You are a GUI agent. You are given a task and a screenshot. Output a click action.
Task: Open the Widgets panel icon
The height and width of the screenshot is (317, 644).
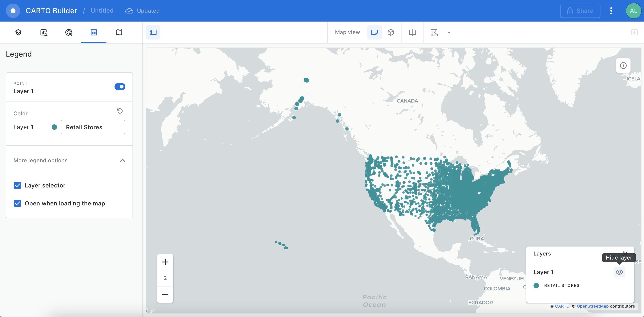click(44, 32)
